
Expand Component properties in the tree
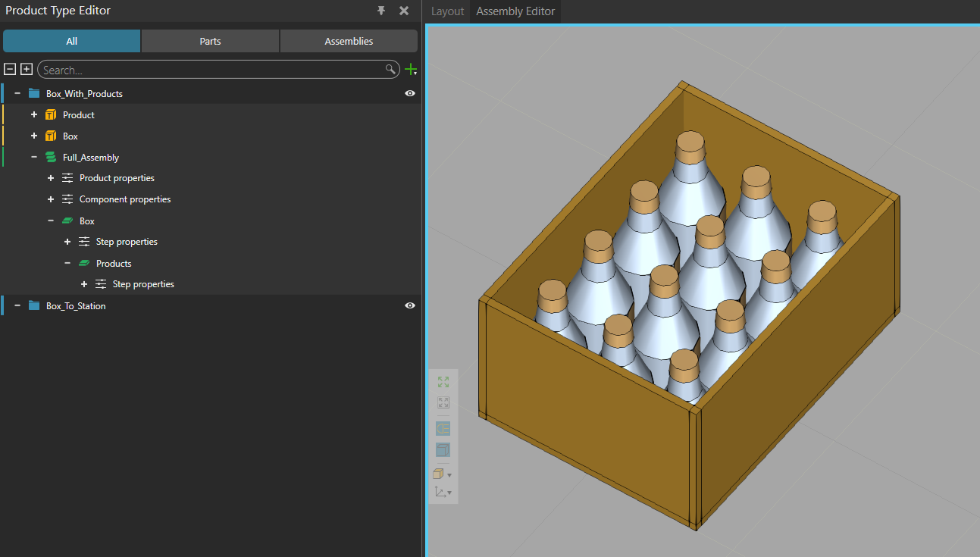tap(50, 199)
